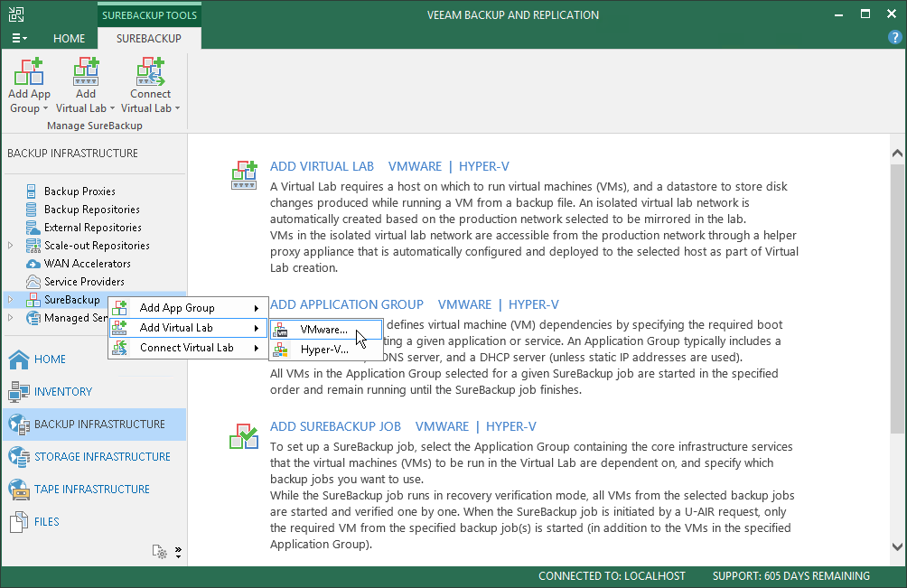Click the Add SureBackup Job checkmark icon

[x=244, y=435]
